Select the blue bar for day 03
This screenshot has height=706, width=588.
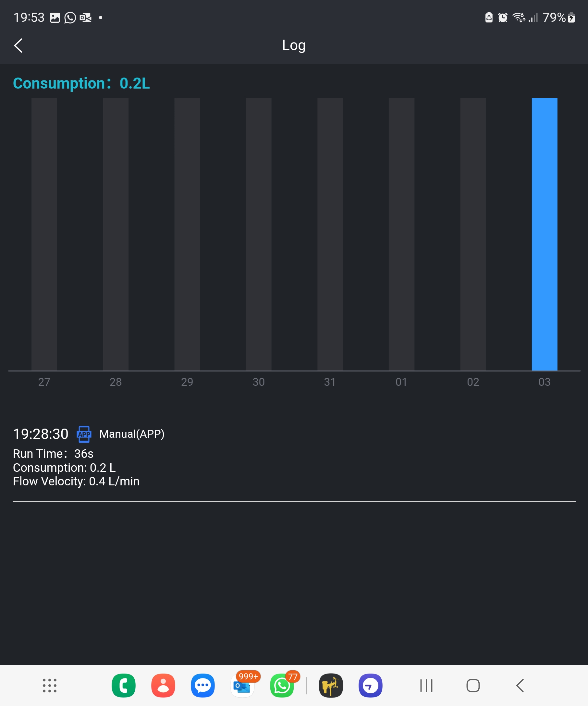click(x=544, y=234)
